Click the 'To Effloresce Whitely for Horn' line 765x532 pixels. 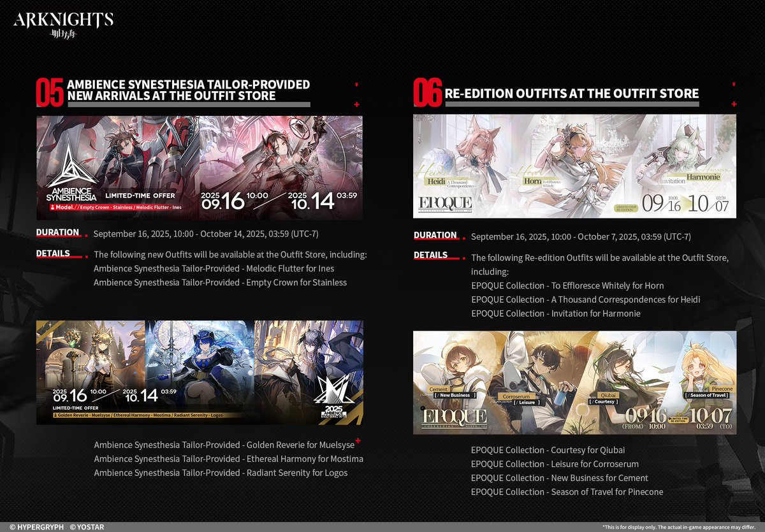click(x=567, y=285)
